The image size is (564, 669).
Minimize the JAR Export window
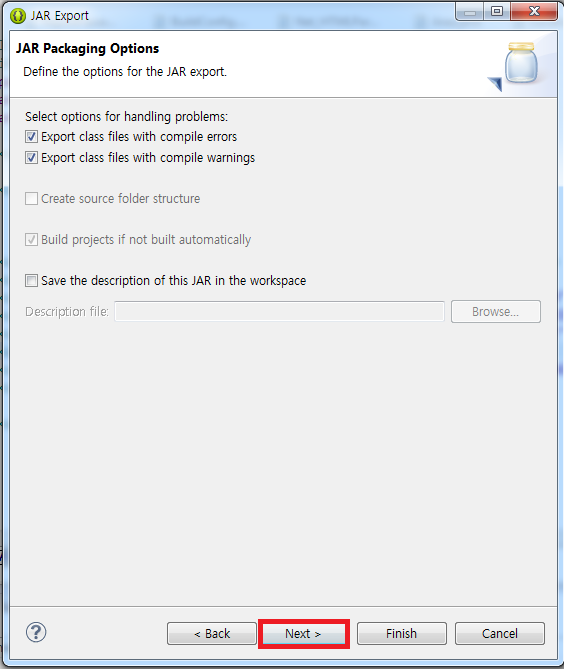point(470,11)
